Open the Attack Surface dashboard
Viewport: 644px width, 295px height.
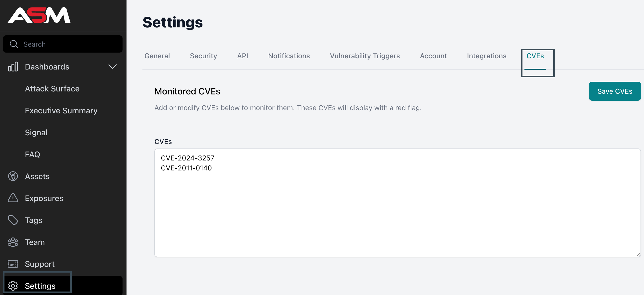click(x=52, y=89)
